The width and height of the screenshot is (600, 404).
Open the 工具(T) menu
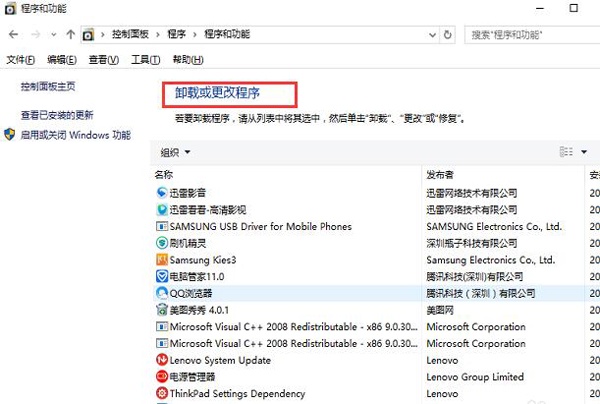pyautogui.click(x=146, y=60)
